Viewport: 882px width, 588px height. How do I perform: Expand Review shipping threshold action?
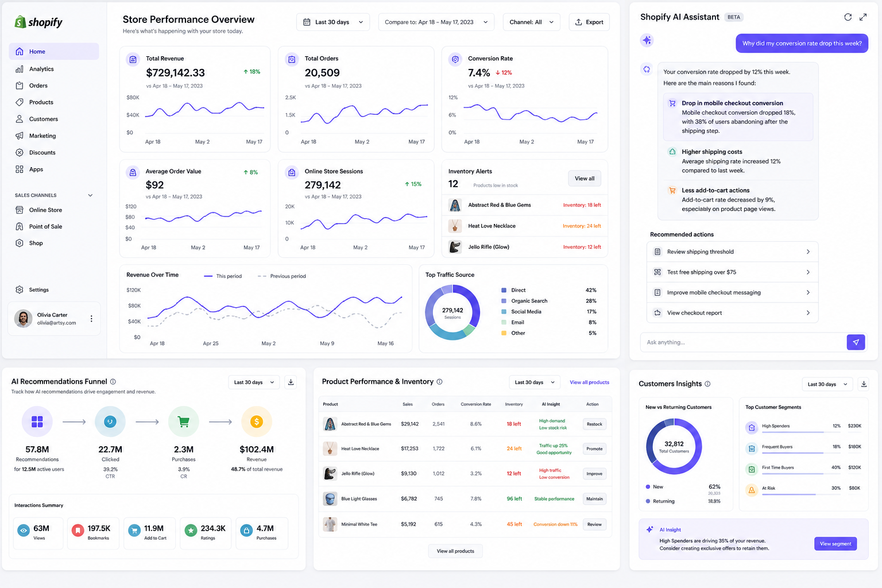pyautogui.click(x=732, y=252)
